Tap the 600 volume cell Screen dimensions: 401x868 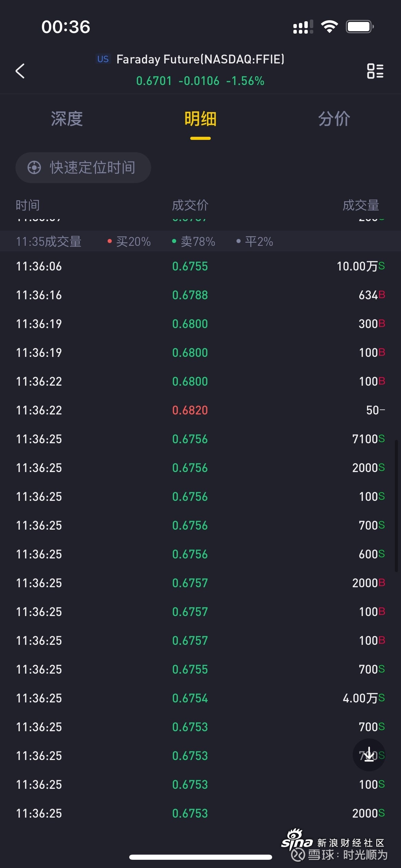click(x=372, y=554)
